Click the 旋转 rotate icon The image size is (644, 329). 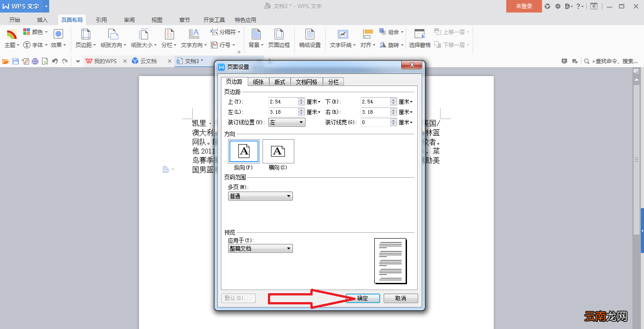coord(383,45)
